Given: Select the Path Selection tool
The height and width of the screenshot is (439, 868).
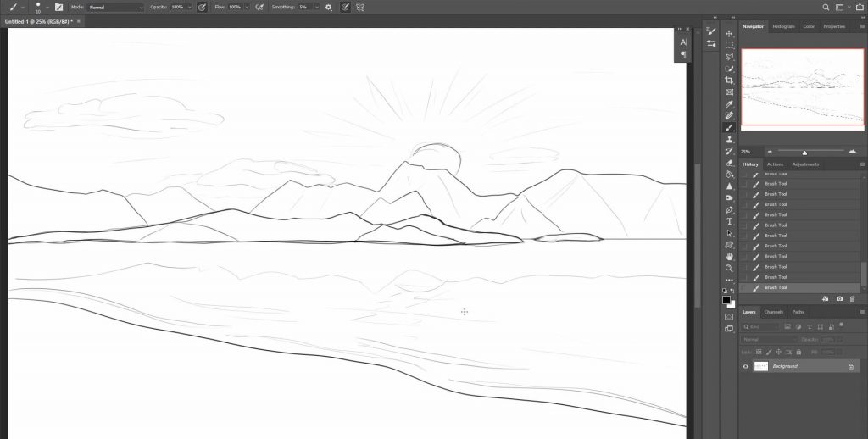Looking at the screenshot, I should (729, 233).
